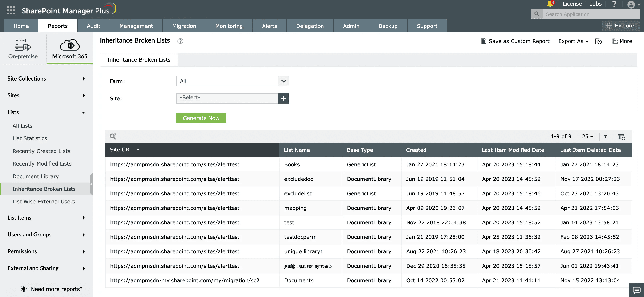
Task: Switch to the Audit tab
Action: click(93, 26)
